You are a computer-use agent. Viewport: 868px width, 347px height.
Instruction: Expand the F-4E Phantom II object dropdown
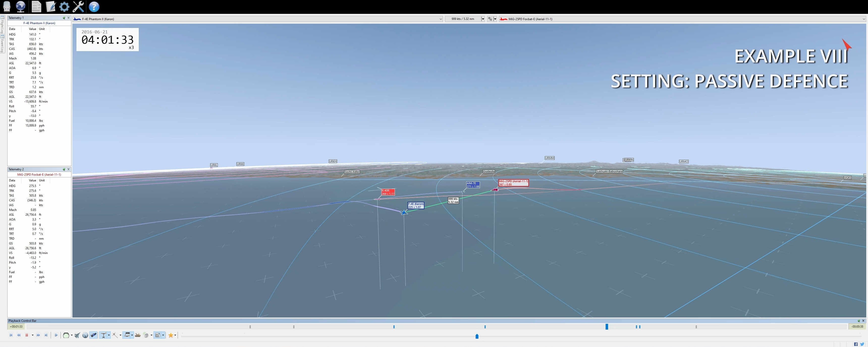(x=440, y=19)
